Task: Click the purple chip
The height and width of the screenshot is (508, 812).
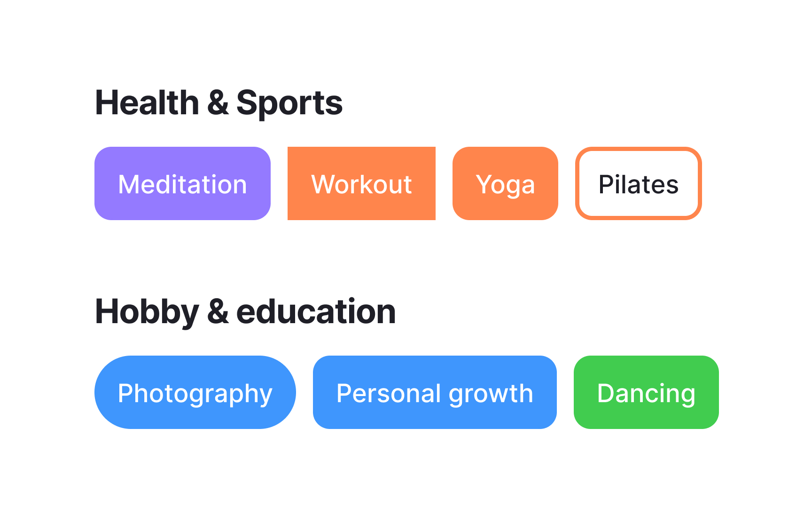Action: [182, 183]
